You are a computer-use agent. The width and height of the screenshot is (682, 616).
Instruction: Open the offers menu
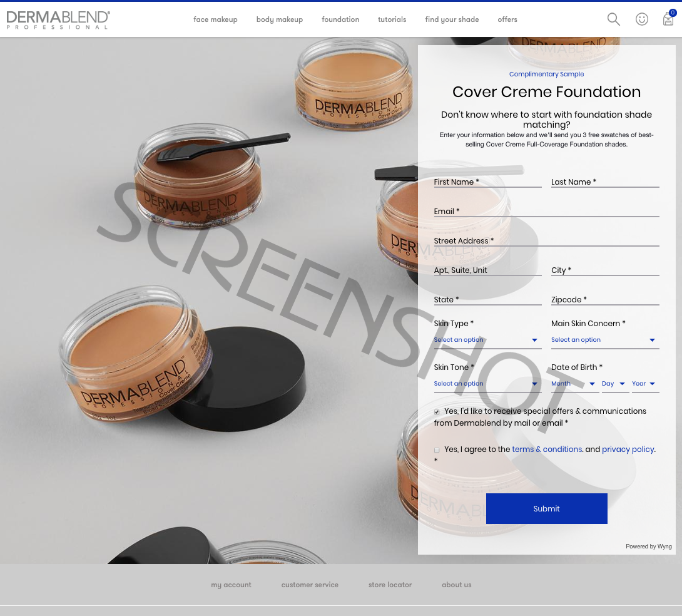pyautogui.click(x=507, y=19)
